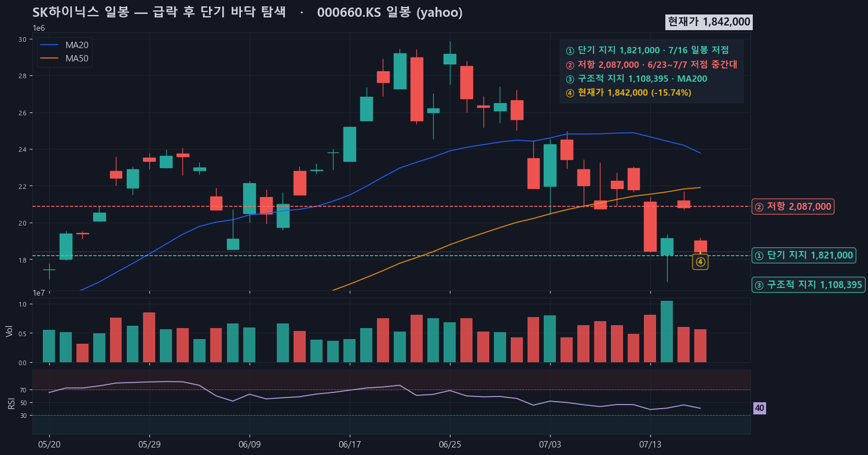Click the '2.2' price axis tick

(x=24, y=186)
